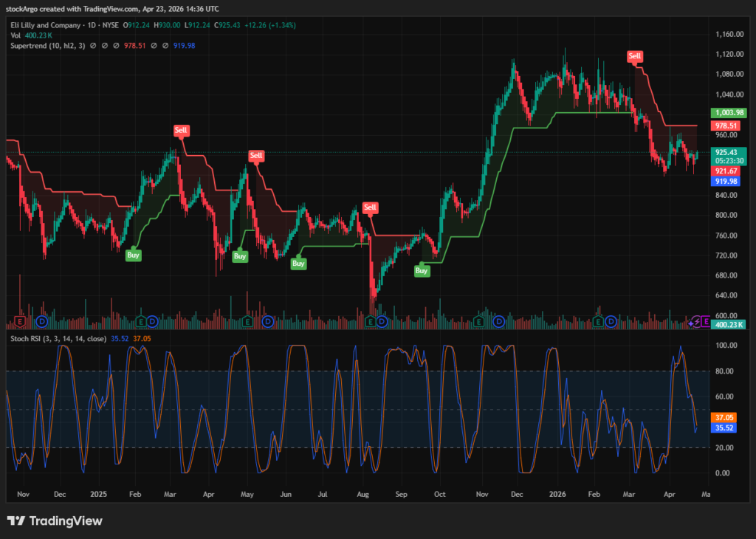Click the Supertrend (10, hl2, 3) legend label
Image resolution: width=756 pixels, height=539 pixels.
tap(48, 45)
